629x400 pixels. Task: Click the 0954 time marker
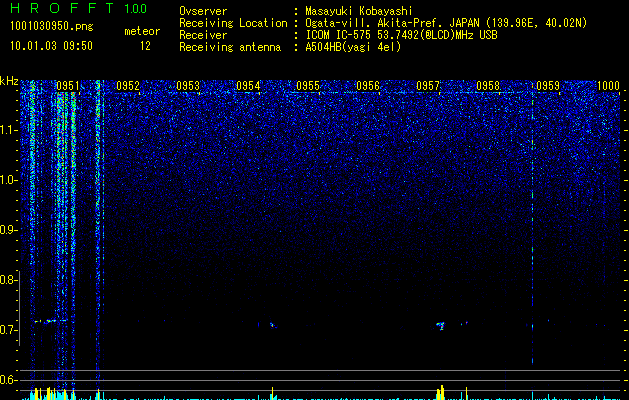tap(248, 86)
